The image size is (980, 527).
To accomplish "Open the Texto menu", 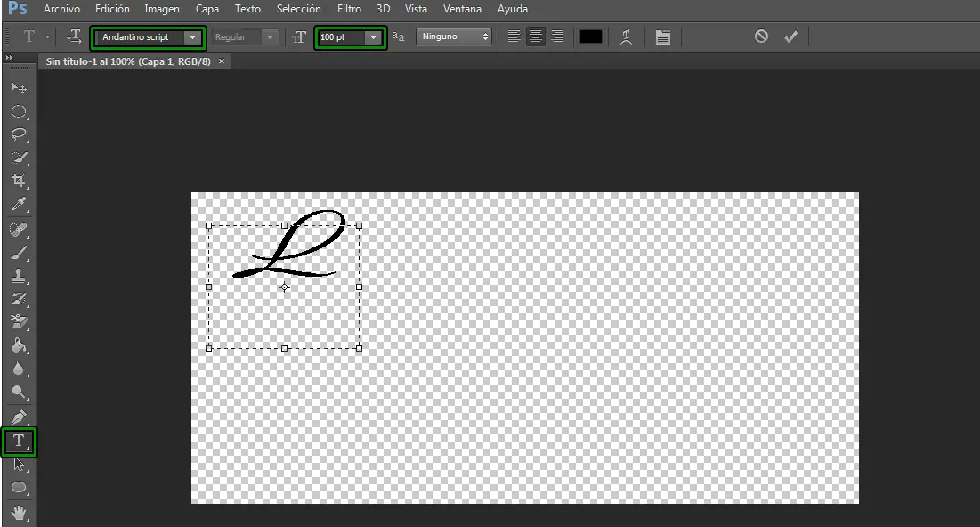I will pyautogui.click(x=247, y=9).
